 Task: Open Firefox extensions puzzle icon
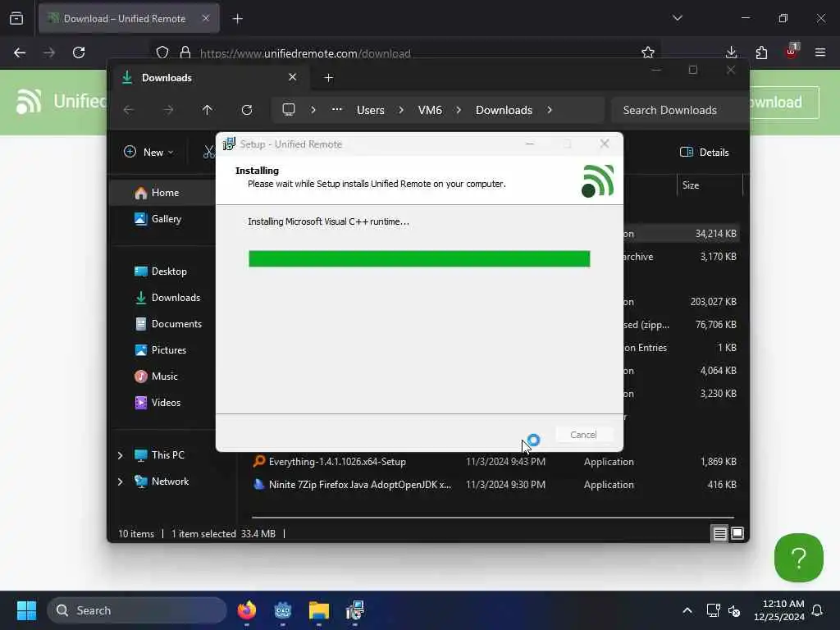pyautogui.click(x=761, y=52)
